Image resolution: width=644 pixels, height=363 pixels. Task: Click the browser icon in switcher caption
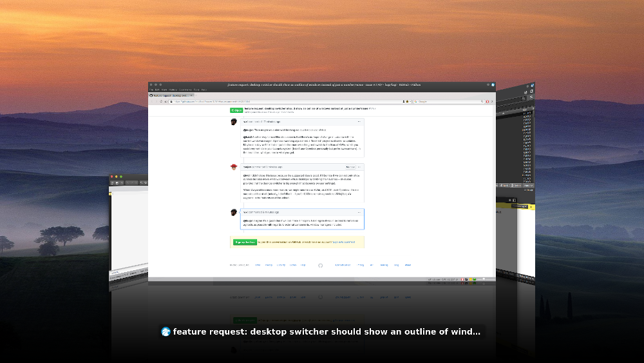tap(166, 332)
